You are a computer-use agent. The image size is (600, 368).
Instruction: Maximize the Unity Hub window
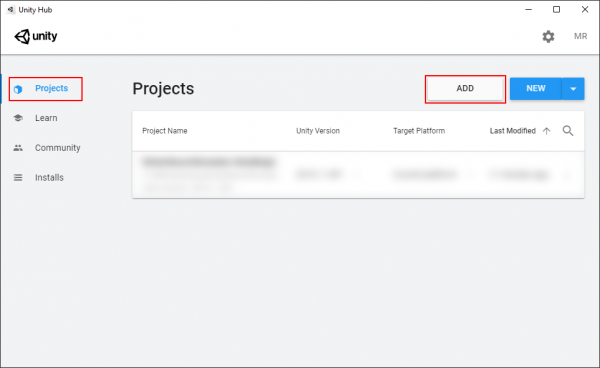point(557,10)
